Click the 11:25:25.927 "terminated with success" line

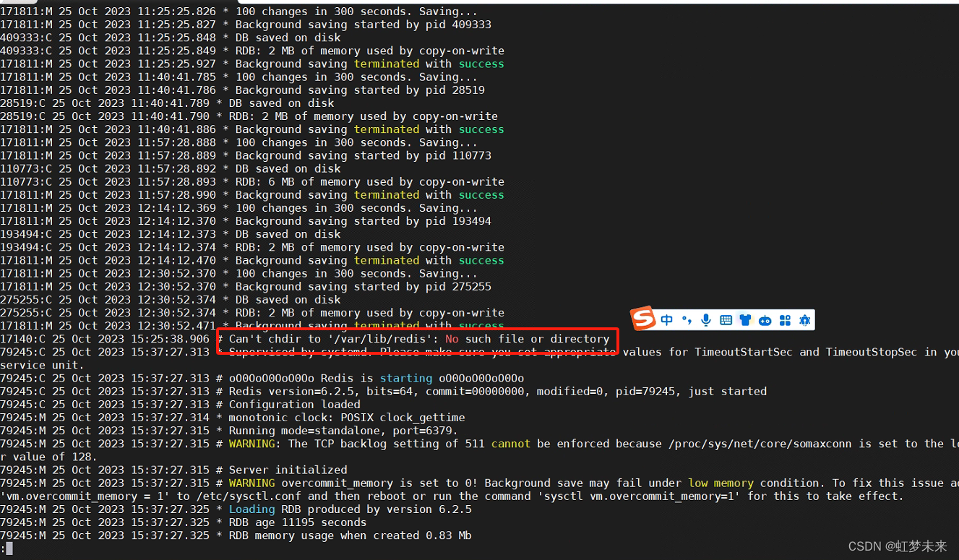click(x=252, y=64)
